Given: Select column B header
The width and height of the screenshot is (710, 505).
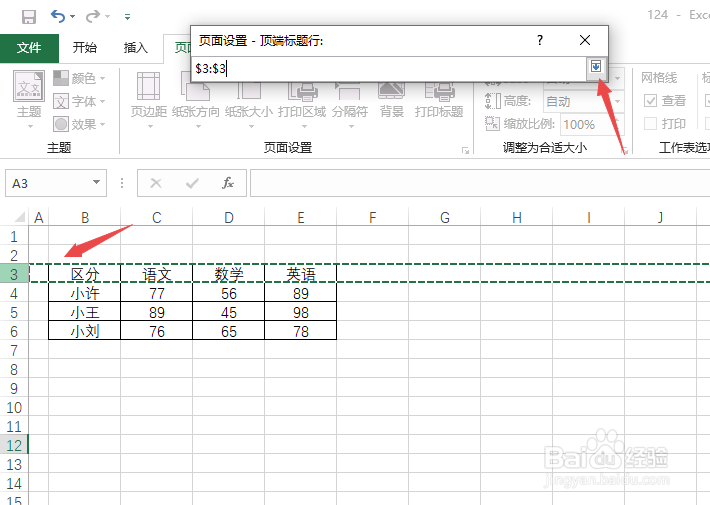Looking at the screenshot, I should click(85, 218).
